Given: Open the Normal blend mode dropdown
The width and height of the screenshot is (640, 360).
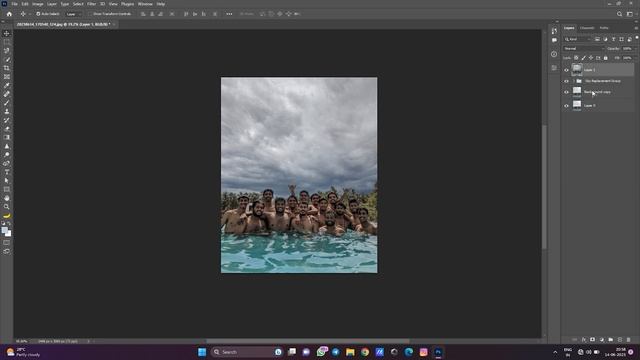Looking at the screenshot, I should pyautogui.click(x=583, y=49).
